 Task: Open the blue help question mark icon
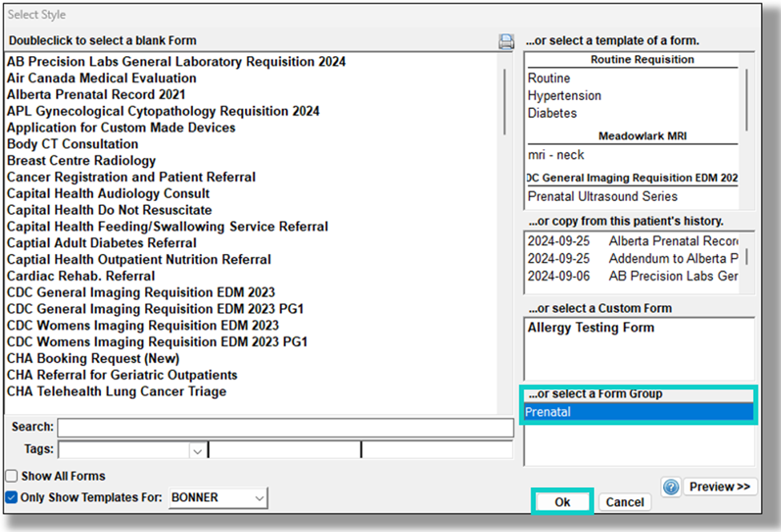pos(671,486)
